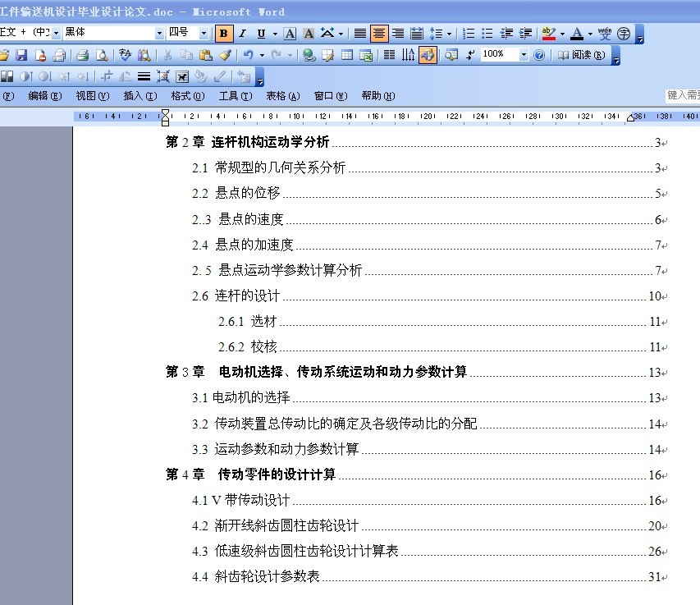Open the font name dropdown showing 黑体
This screenshot has height=605, width=700.
coord(159,33)
